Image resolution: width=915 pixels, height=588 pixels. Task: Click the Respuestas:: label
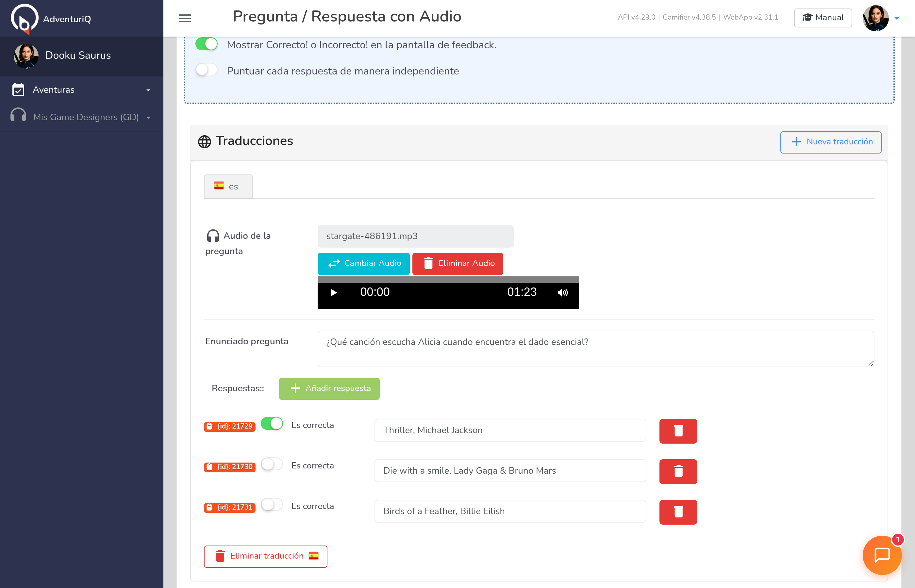238,388
